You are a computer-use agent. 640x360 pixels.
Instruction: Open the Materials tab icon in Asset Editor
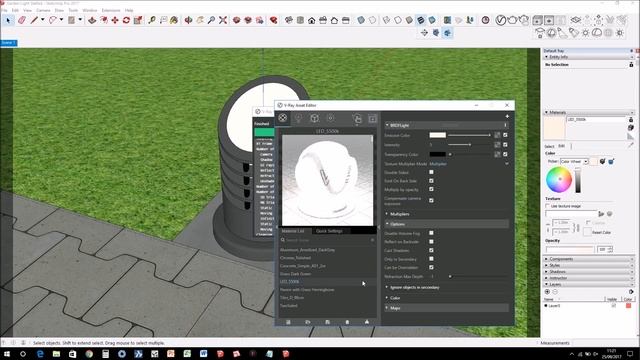(282, 118)
